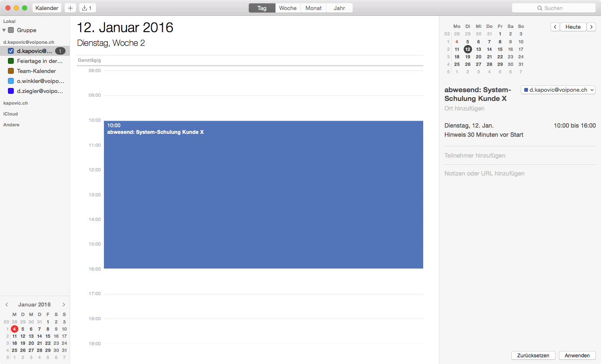Screen dimensions: 601x364
Task: Switch to Monat view
Action: click(313, 8)
